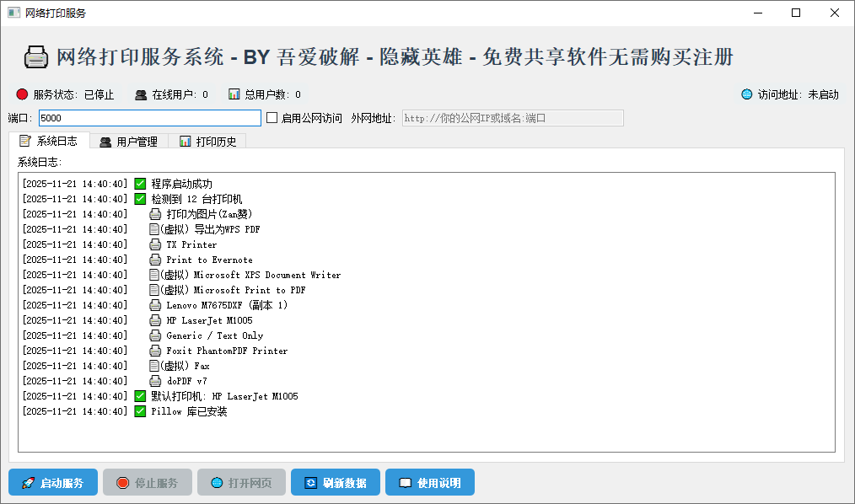Select the Foxit PhantomPDF Printer log line

[x=226, y=351]
